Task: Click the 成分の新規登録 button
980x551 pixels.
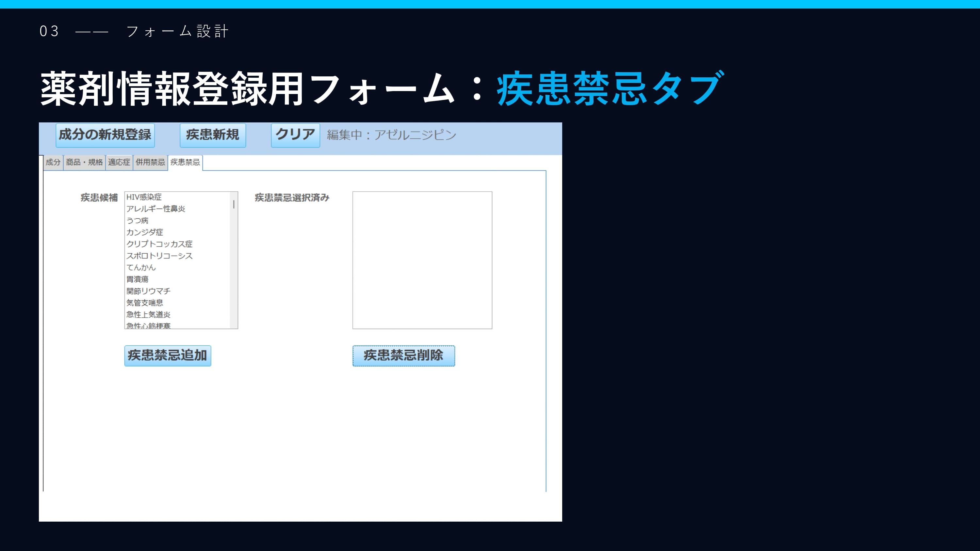Action: (x=105, y=135)
